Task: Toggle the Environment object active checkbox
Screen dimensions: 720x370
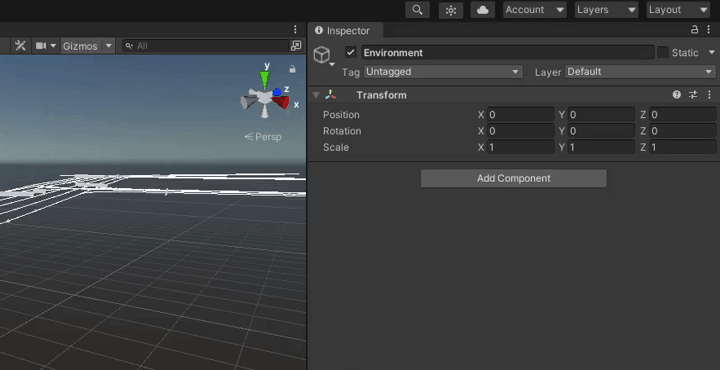Action: pyautogui.click(x=351, y=52)
